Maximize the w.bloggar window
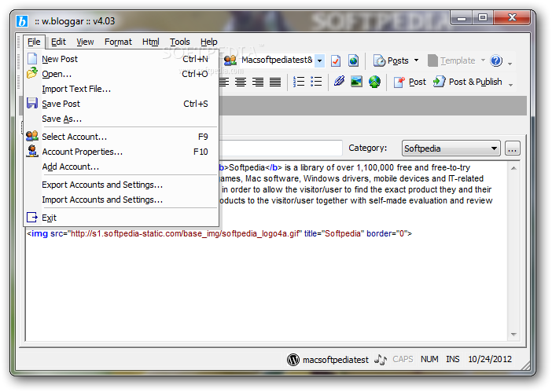The height and width of the screenshot is (392, 552). 483,16
